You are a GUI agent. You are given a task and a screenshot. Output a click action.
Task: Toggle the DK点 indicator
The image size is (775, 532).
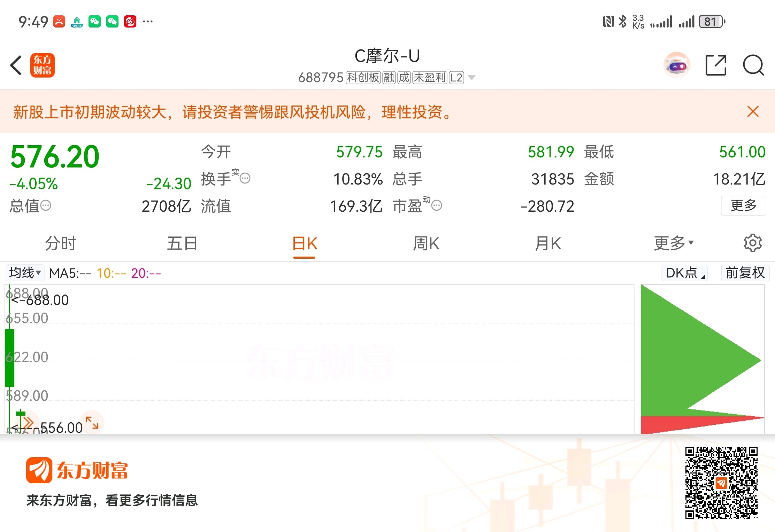(x=685, y=273)
